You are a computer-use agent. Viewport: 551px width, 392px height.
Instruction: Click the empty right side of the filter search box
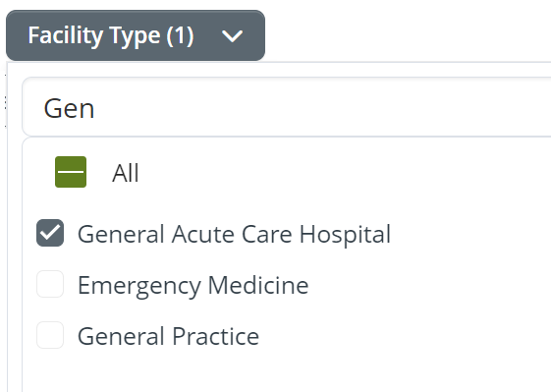click(352, 107)
